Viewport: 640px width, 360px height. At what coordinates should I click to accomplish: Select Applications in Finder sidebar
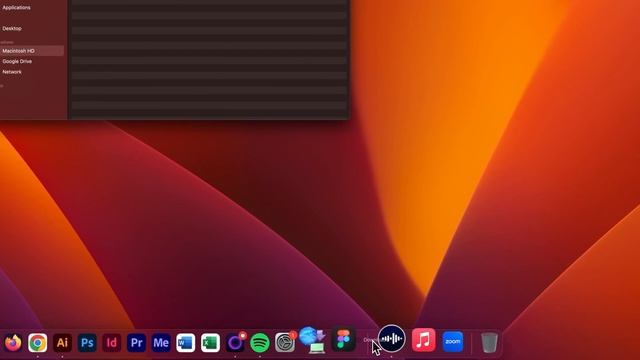click(x=16, y=7)
